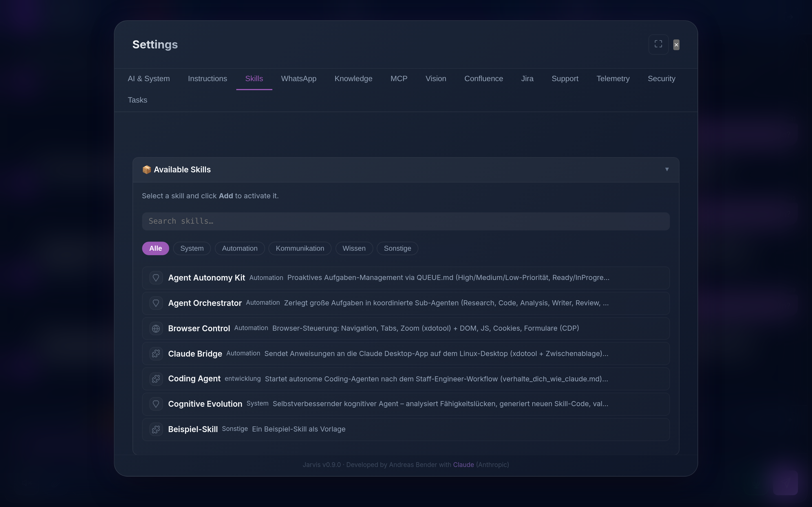Click the fullscreen expand icon in Settings header
Screen dimensions: 812x507
coord(658,44)
